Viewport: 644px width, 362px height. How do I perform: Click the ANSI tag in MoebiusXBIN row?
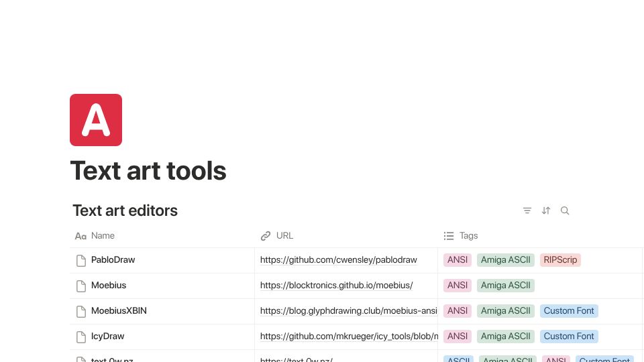(x=458, y=310)
